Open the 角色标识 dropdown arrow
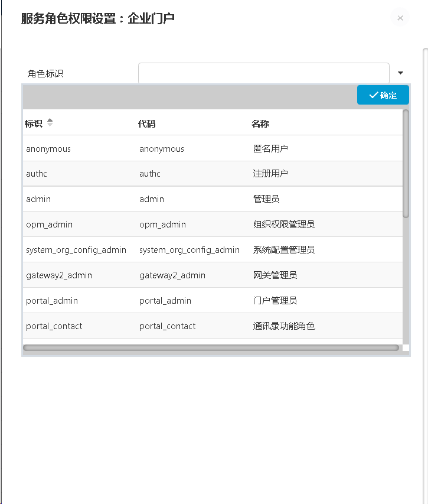The width and height of the screenshot is (428, 504). click(x=400, y=73)
